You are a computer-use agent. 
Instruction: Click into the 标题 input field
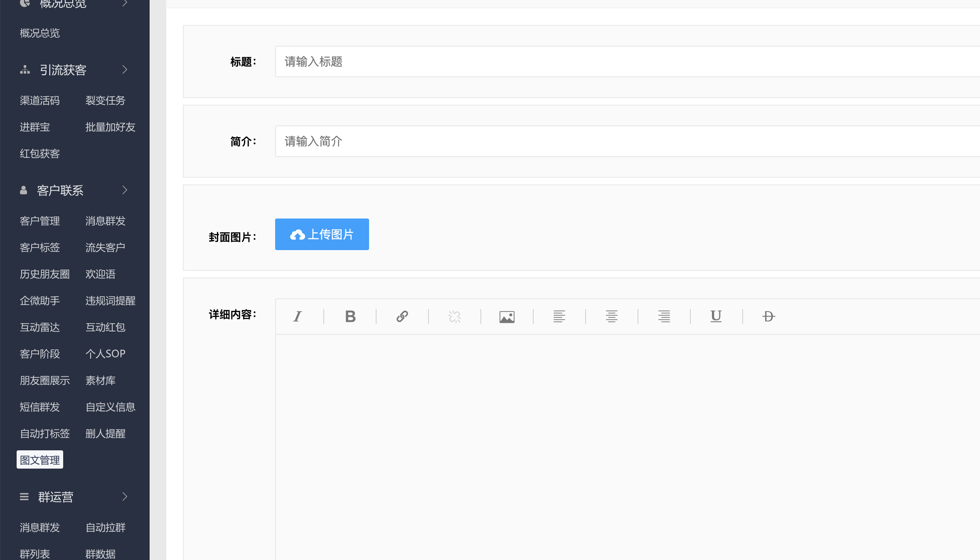pyautogui.click(x=623, y=61)
